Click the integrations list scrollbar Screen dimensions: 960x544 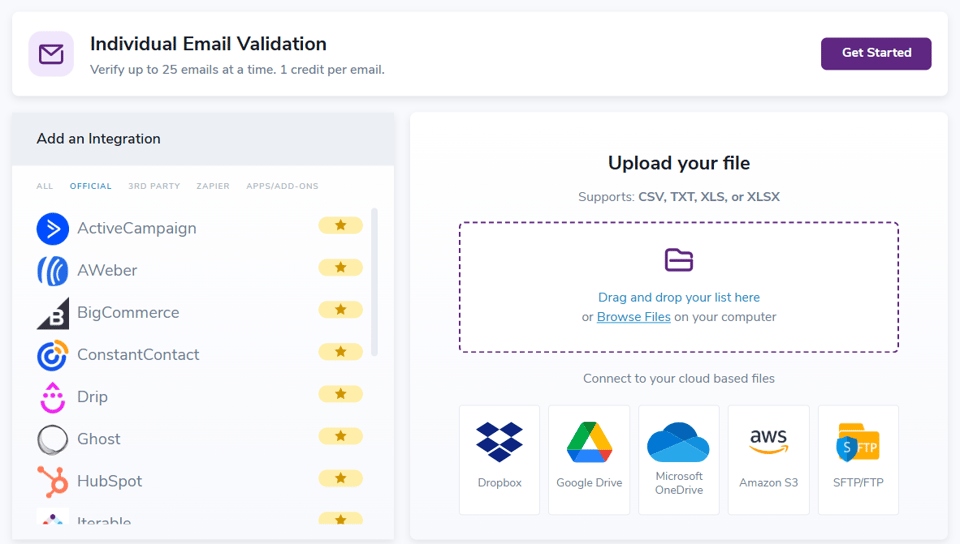click(374, 282)
